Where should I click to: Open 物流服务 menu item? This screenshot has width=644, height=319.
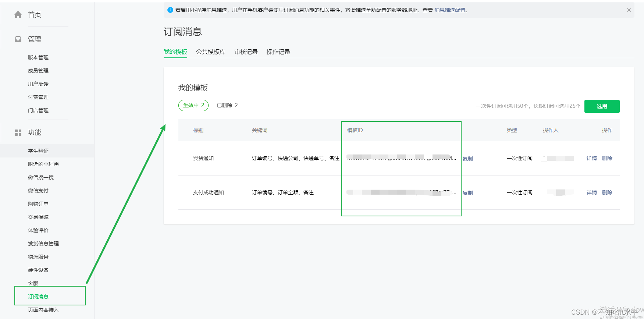pos(38,257)
